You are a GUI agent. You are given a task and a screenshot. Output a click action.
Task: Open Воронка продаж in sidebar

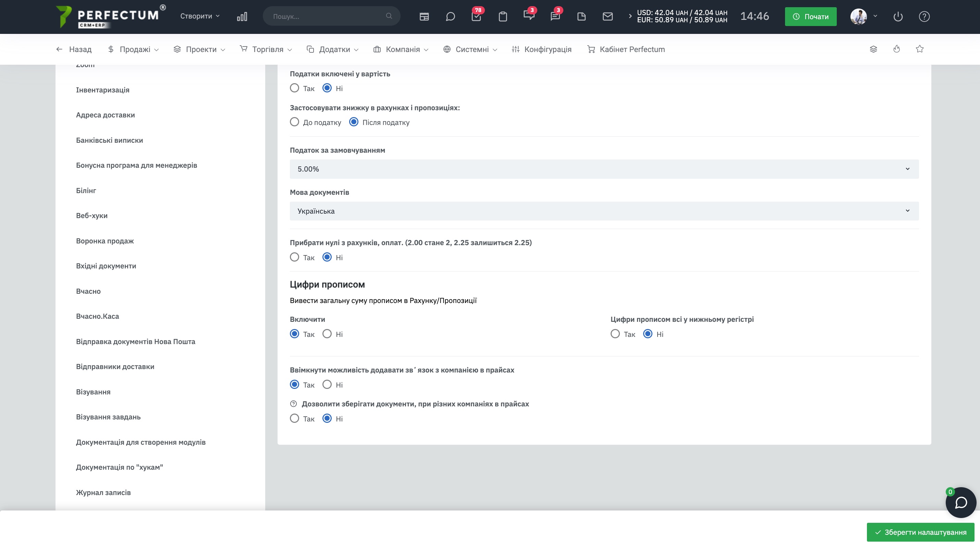click(105, 241)
